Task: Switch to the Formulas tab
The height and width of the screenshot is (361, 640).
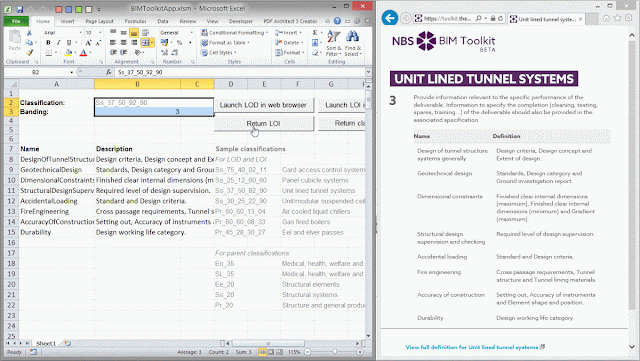Action: [136, 21]
